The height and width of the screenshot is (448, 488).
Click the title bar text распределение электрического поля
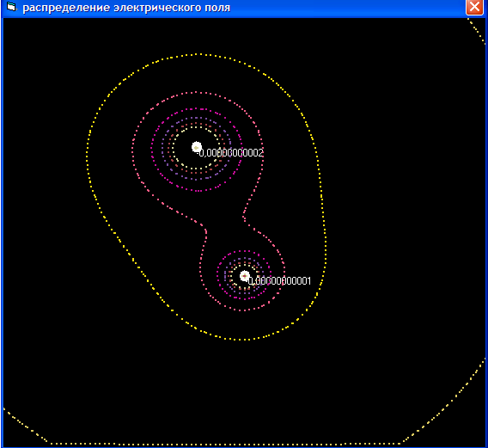coord(126,8)
